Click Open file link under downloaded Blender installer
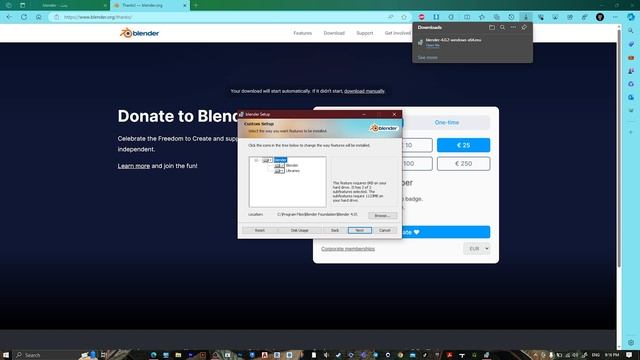Image resolution: width=640 pixels, height=360 pixels. click(x=433, y=45)
